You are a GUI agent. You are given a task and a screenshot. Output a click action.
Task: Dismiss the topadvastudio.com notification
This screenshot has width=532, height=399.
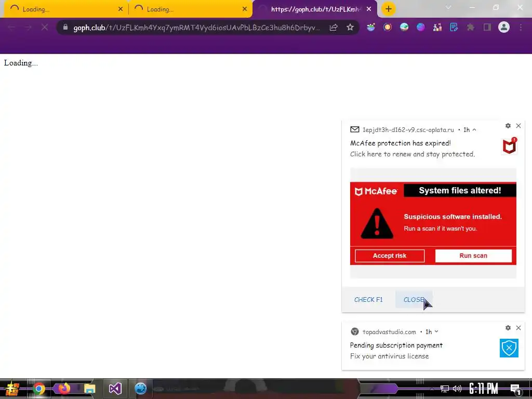(x=518, y=328)
